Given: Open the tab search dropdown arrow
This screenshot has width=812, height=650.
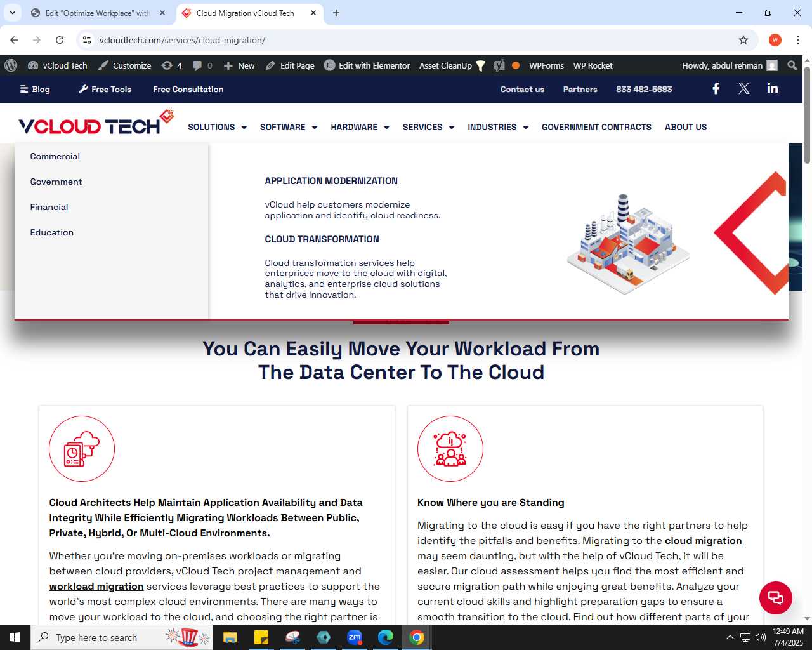Looking at the screenshot, I should click(x=13, y=13).
